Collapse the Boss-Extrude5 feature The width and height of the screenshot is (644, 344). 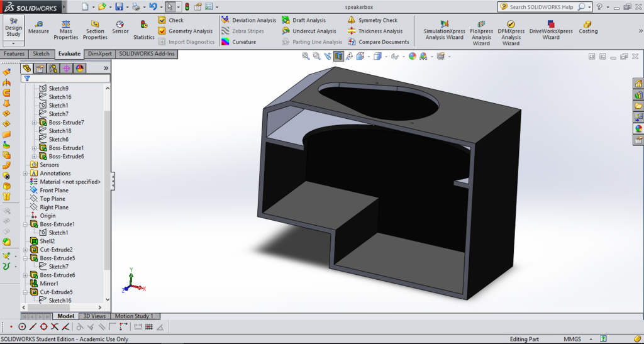(x=25, y=258)
